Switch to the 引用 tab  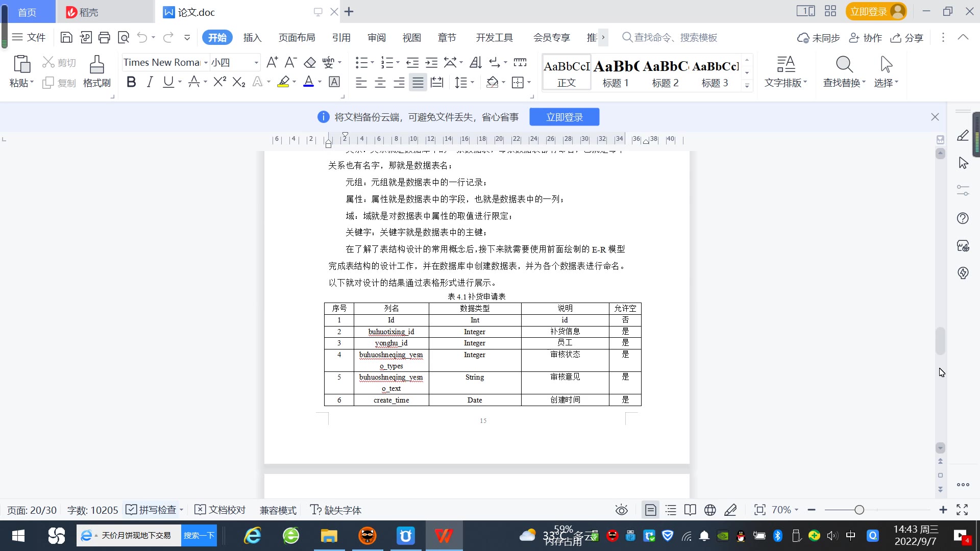[341, 37]
